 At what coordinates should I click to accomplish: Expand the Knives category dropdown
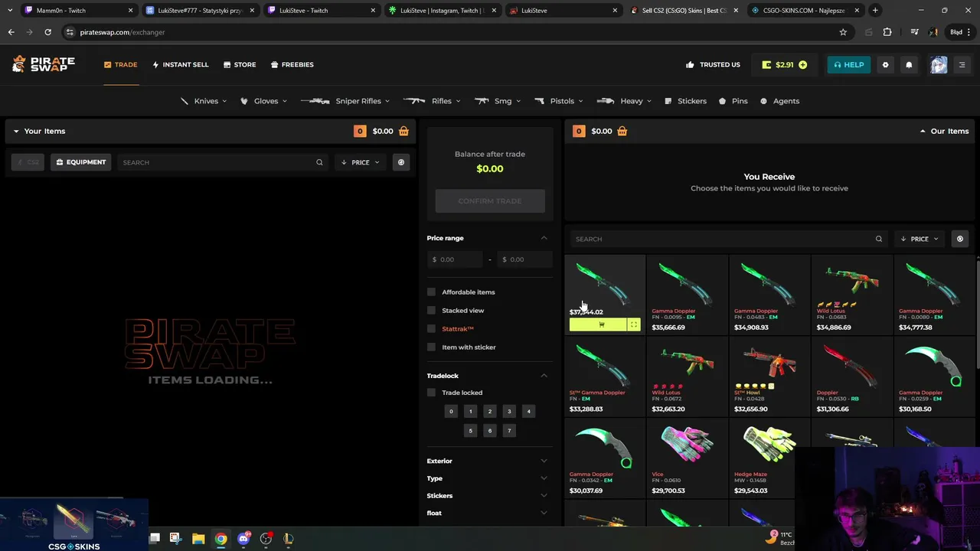pyautogui.click(x=203, y=101)
